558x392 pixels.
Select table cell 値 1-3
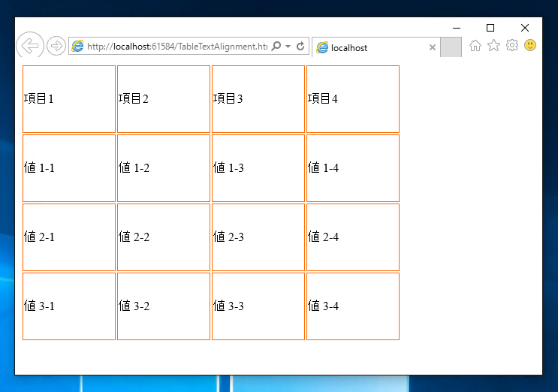tap(258, 168)
